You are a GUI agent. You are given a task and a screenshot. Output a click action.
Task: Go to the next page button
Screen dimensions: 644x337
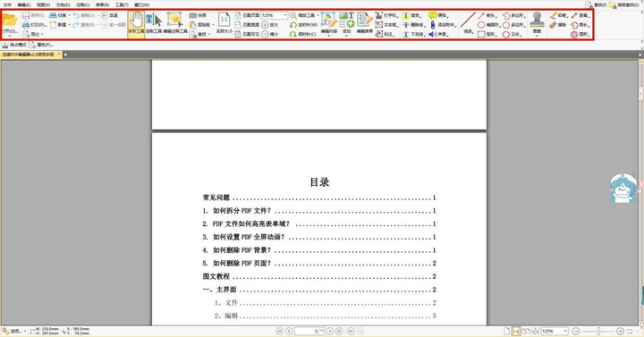pyautogui.click(x=330, y=331)
